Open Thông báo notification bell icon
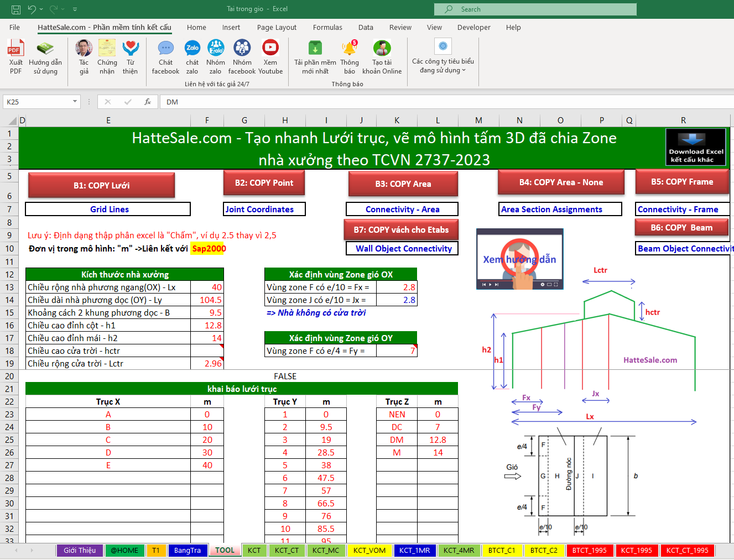 point(350,57)
